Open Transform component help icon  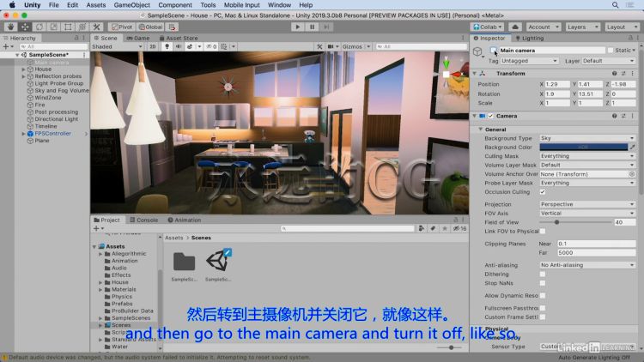(615, 73)
